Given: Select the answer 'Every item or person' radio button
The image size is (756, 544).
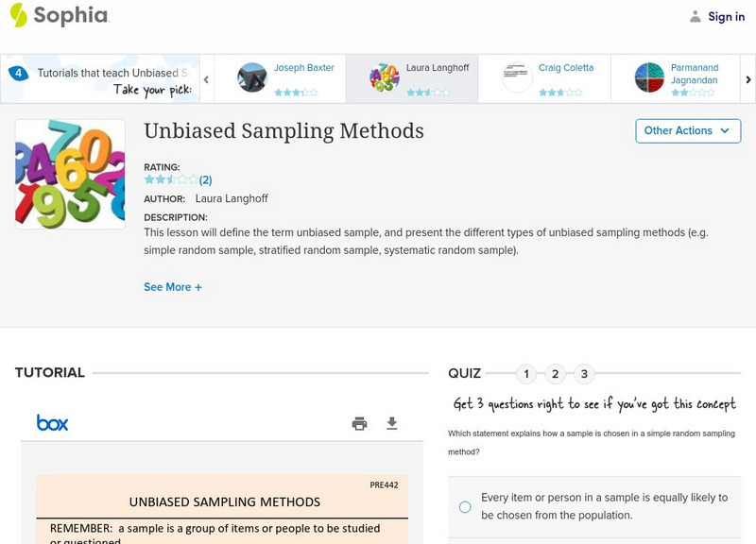Looking at the screenshot, I should (465, 507).
